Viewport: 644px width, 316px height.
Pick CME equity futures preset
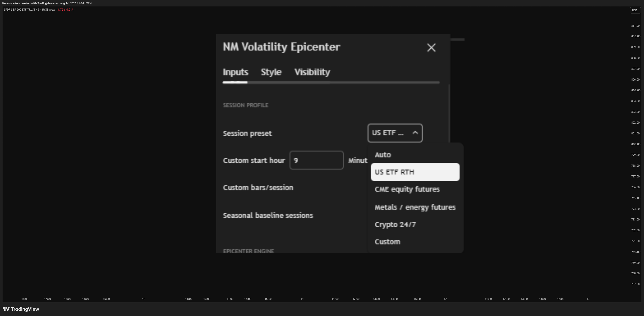[415, 189]
